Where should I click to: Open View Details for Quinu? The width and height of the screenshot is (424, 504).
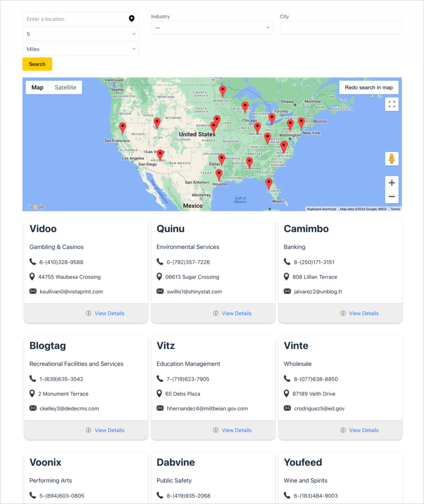point(236,313)
